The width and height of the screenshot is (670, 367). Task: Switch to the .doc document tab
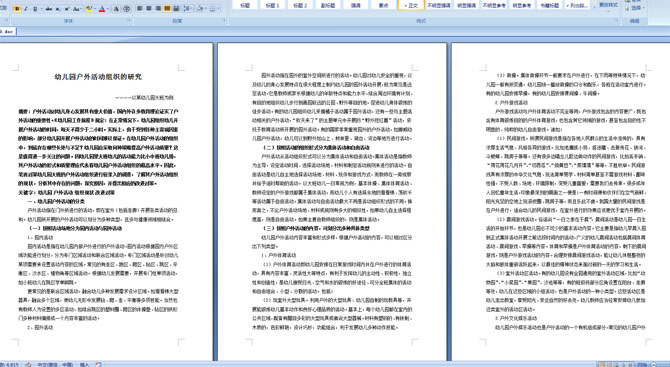[7, 31]
